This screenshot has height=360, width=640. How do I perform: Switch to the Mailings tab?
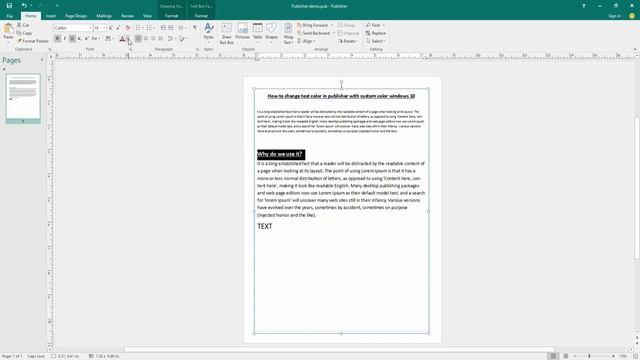[104, 16]
